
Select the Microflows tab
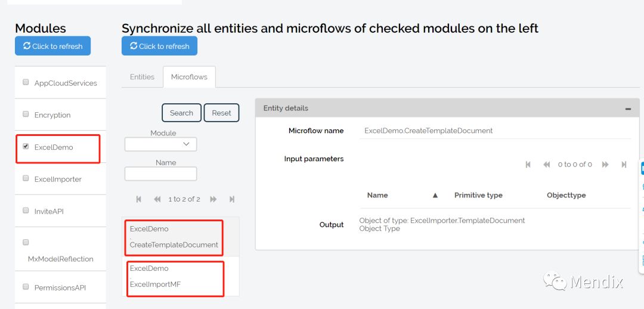pos(189,77)
